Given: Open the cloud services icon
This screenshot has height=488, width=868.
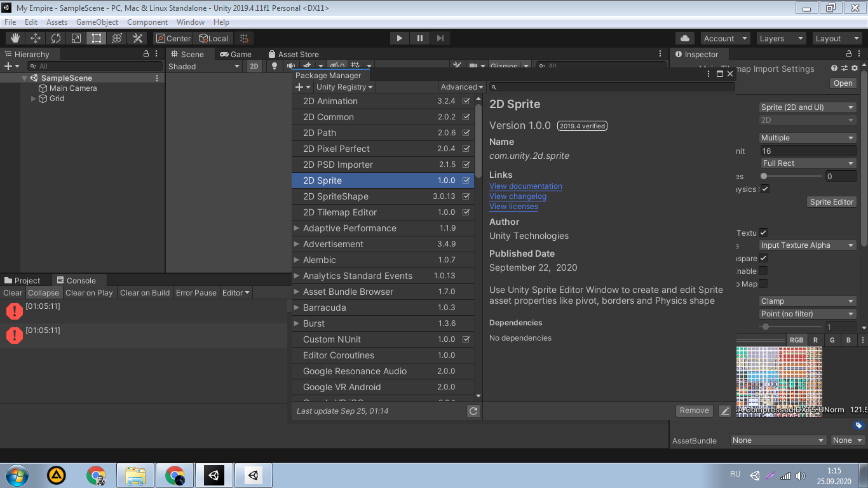Looking at the screenshot, I should coord(685,38).
